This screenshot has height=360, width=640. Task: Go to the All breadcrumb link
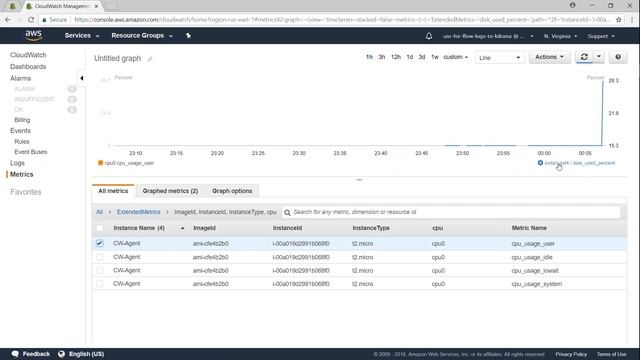coord(99,212)
